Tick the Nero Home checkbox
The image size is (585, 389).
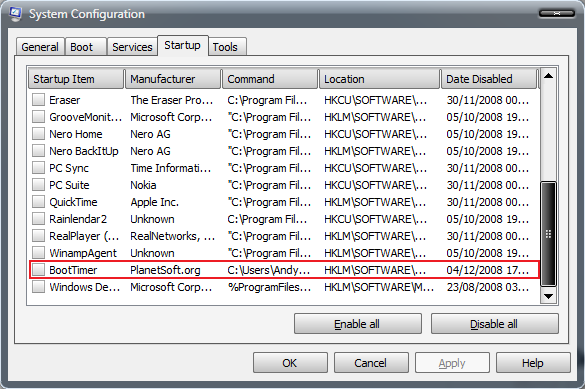tap(38, 134)
